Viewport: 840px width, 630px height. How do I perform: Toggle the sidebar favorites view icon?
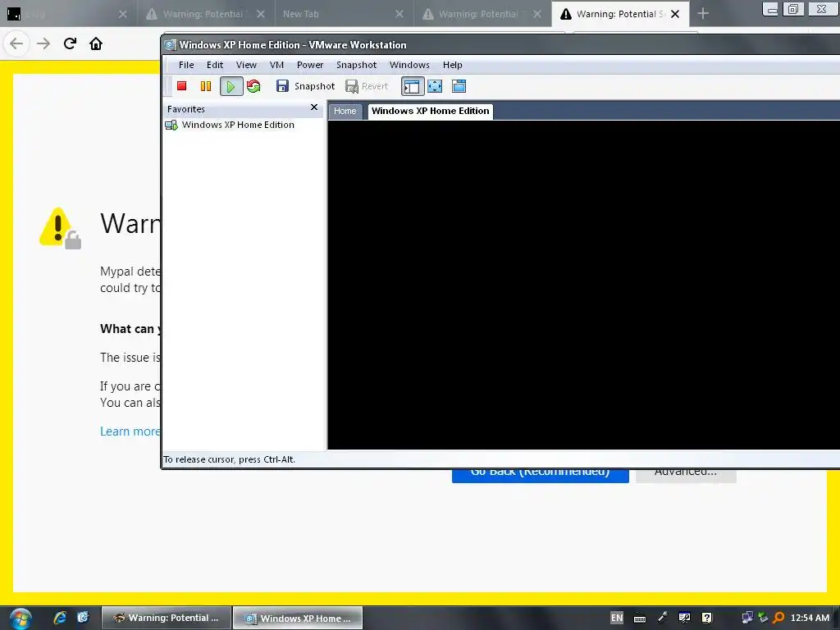coord(412,86)
